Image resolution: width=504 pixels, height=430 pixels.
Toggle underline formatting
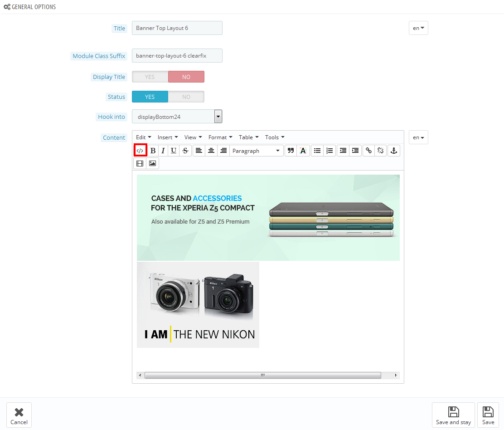tap(174, 151)
